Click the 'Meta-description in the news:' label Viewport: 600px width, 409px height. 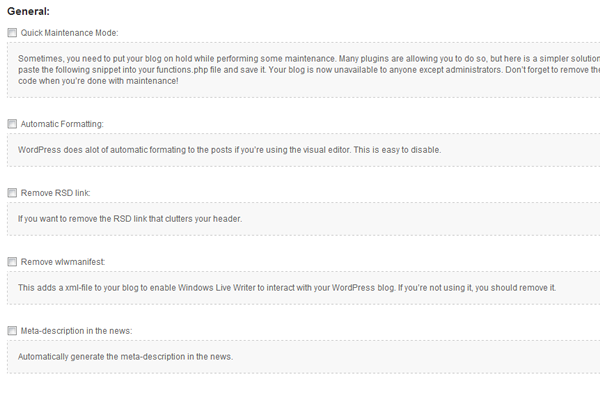(x=77, y=331)
